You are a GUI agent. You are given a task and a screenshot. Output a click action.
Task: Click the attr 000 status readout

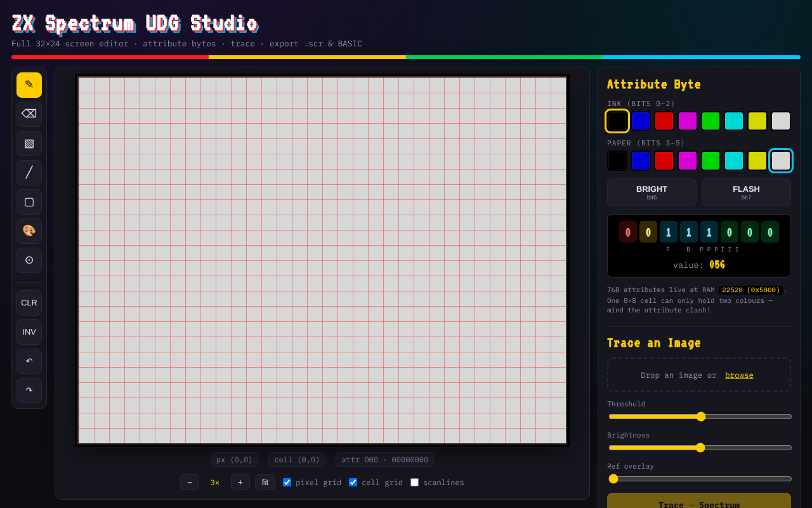[x=385, y=460]
